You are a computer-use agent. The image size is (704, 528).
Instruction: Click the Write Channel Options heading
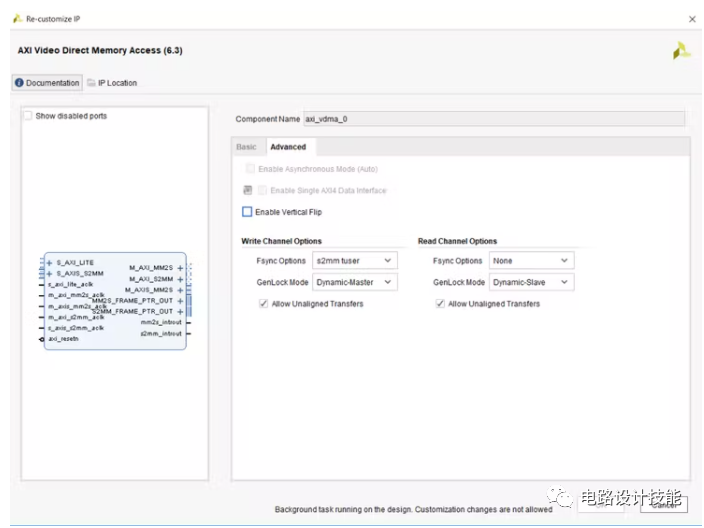[x=282, y=241]
